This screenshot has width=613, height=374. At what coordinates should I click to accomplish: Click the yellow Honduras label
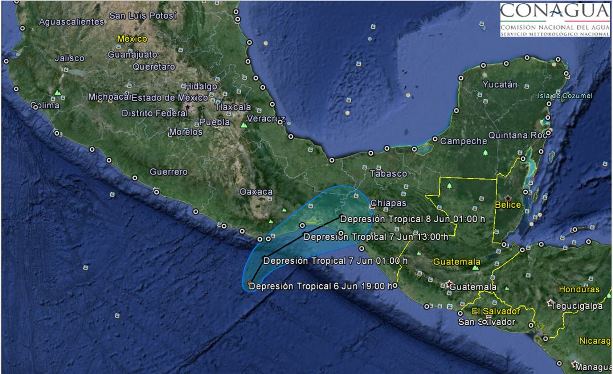tap(579, 290)
